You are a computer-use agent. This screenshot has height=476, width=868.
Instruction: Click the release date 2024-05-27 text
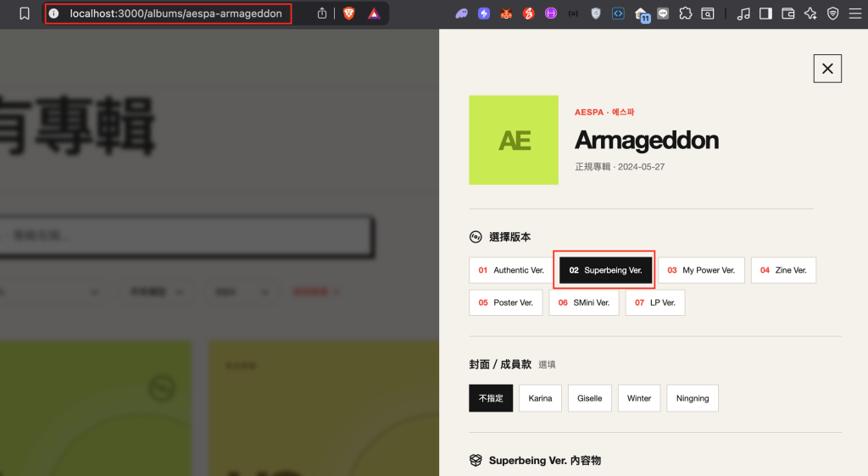641,167
